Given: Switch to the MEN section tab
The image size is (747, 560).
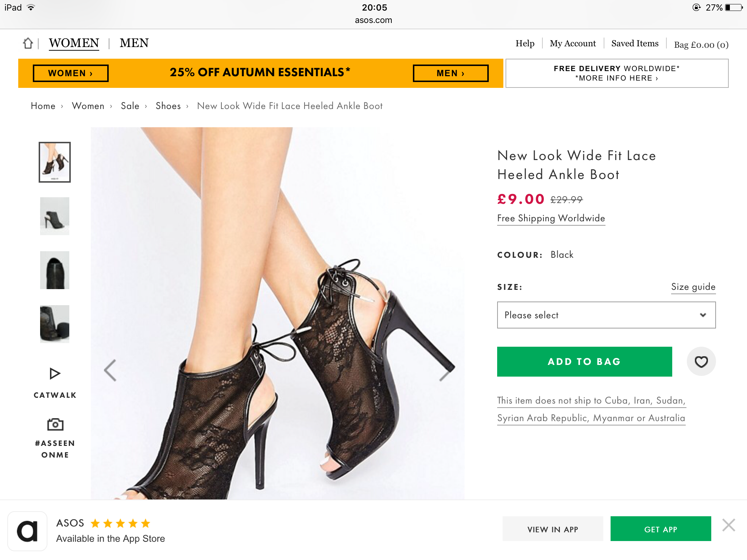Looking at the screenshot, I should pyautogui.click(x=134, y=43).
